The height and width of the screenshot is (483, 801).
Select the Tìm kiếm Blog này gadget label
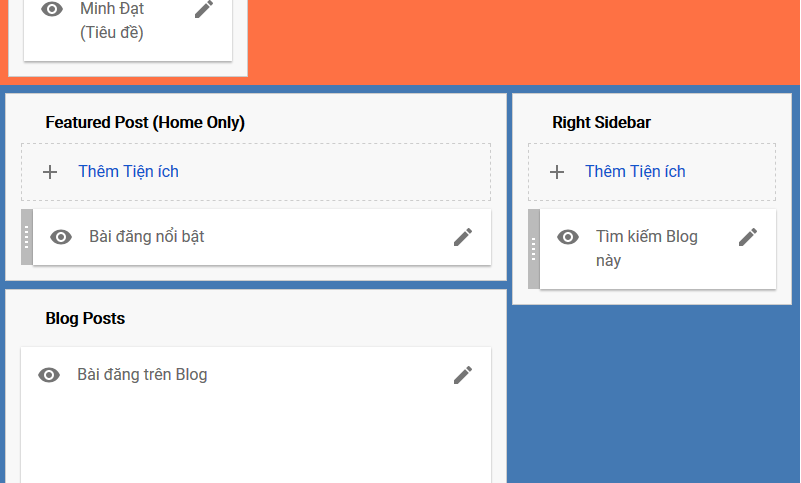coord(647,248)
